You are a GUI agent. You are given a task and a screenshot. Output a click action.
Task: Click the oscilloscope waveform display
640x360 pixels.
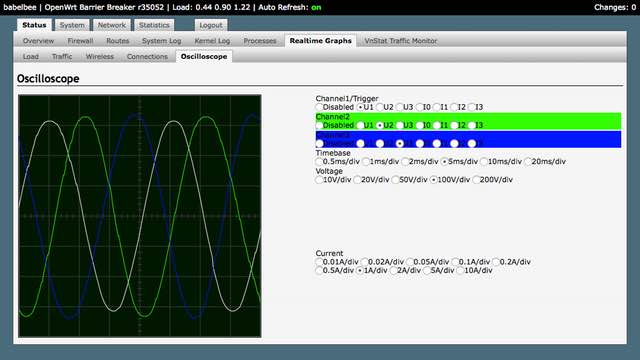click(140, 216)
